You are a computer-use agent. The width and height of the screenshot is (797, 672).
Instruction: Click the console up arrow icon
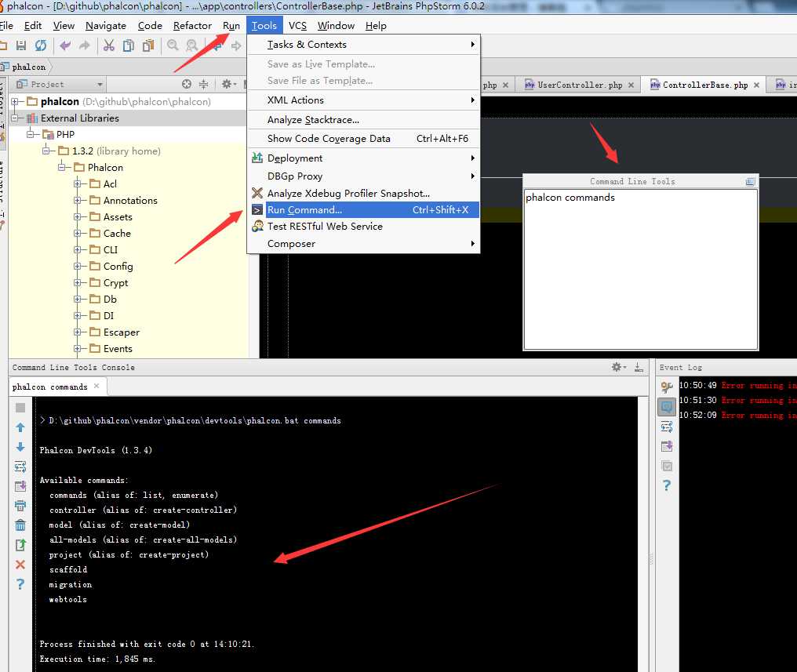tap(20, 427)
